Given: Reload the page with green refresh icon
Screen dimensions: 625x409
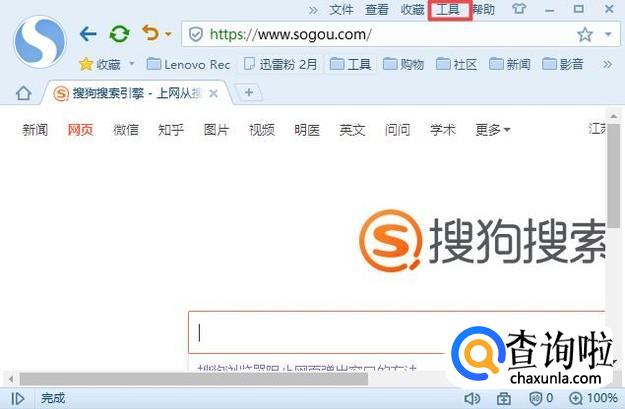Looking at the screenshot, I should [119, 34].
